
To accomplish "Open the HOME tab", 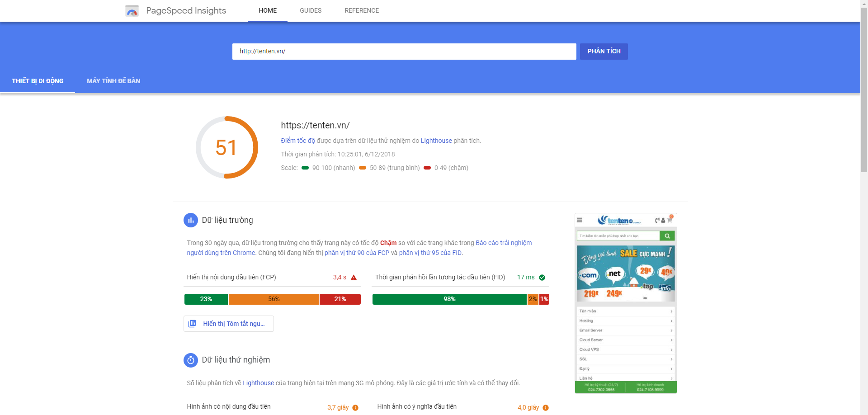I will tap(268, 10).
